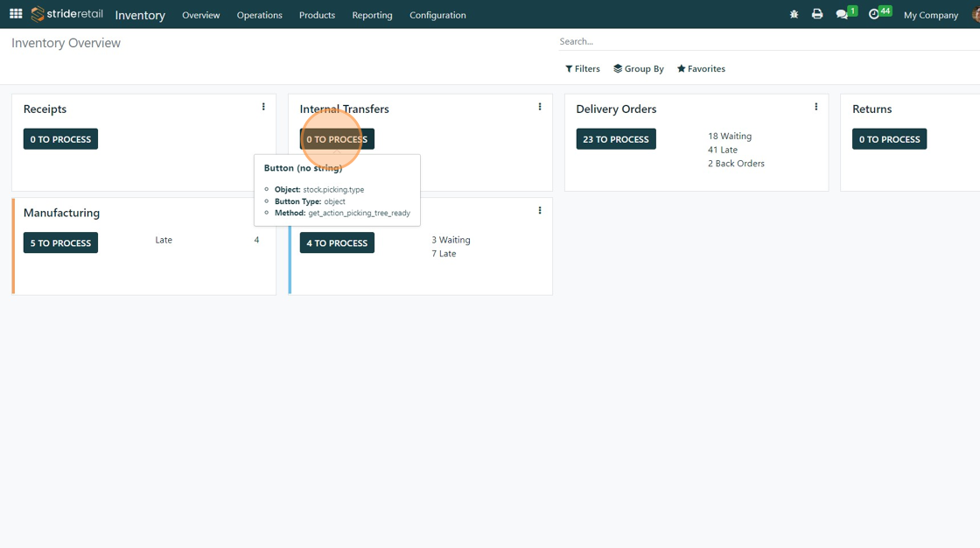
Task: Click the 4 TO PROCESS button
Action: 337,242
